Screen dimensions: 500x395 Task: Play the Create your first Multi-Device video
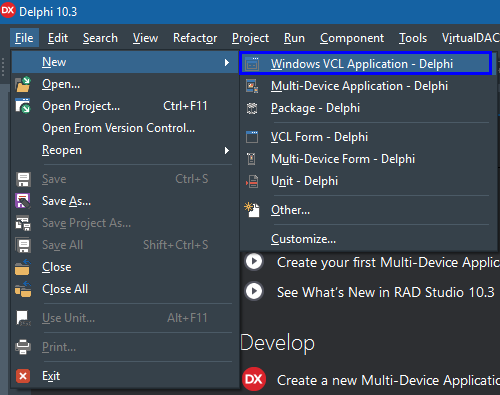pyautogui.click(x=254, y=262)
